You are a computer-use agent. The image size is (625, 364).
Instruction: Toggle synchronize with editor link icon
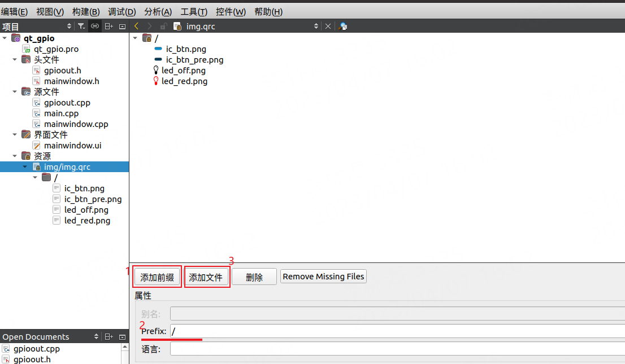coord(95,27)
